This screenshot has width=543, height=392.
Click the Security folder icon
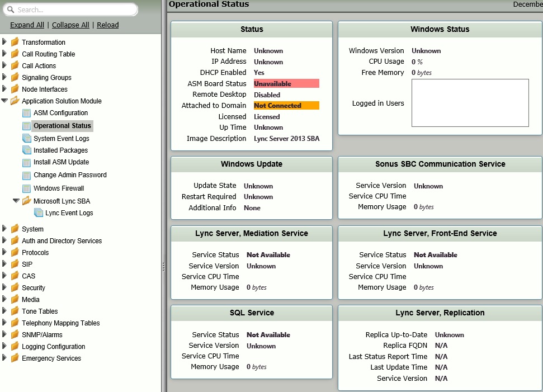(15, 287)
